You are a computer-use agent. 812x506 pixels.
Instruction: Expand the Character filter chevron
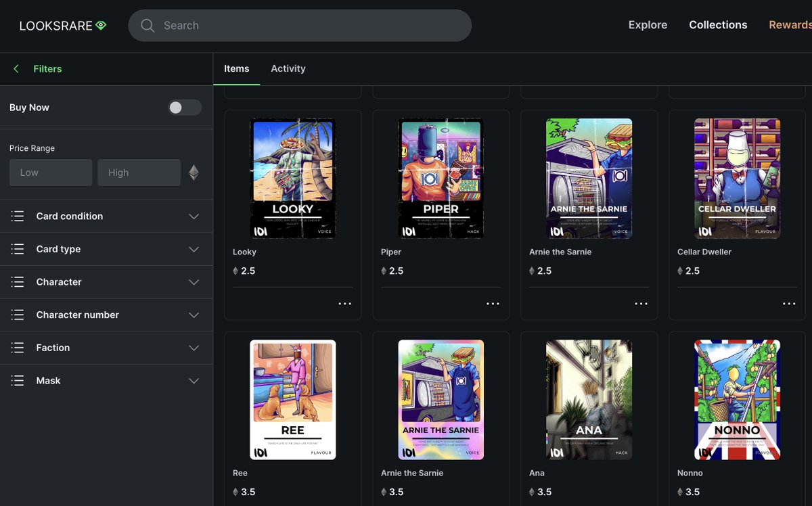194,282
